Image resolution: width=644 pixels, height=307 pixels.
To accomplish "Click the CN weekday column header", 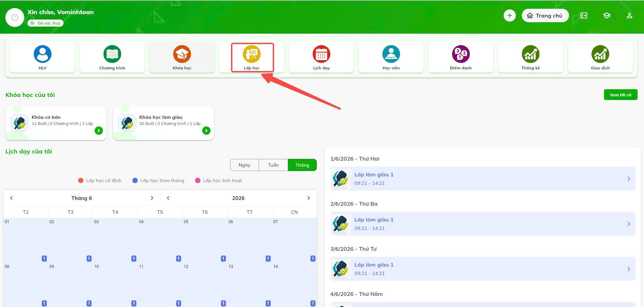I will 294,212.
